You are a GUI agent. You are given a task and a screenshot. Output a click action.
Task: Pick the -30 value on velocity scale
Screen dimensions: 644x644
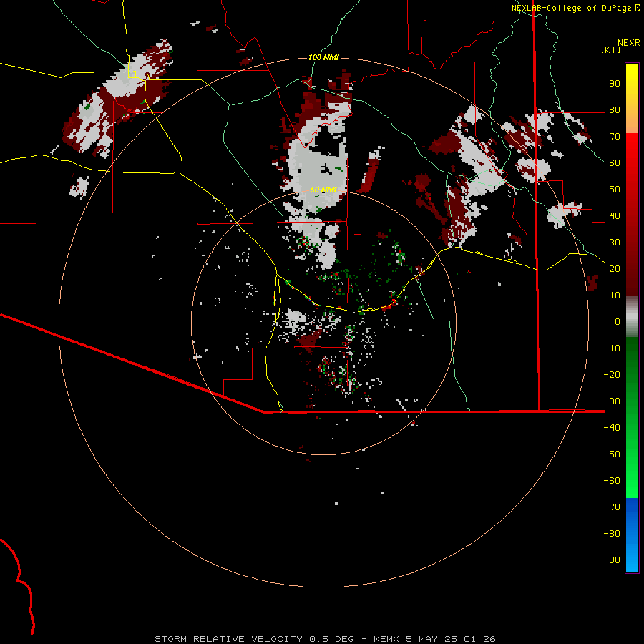(x=612, y=401)
